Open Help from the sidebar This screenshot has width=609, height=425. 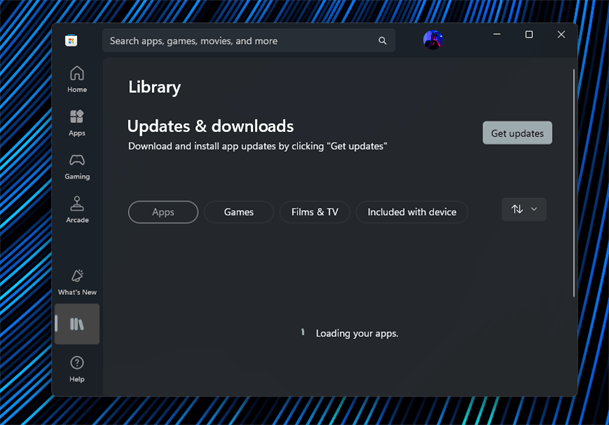point(77,369)
